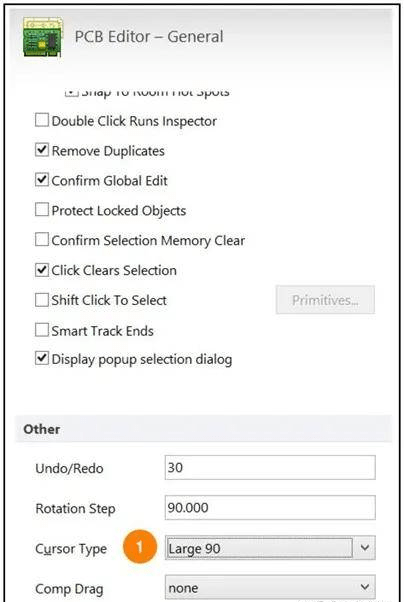404x602 pixels.
Task: Enable Double Click Runs Inspector checkbox
Action: 41,120
